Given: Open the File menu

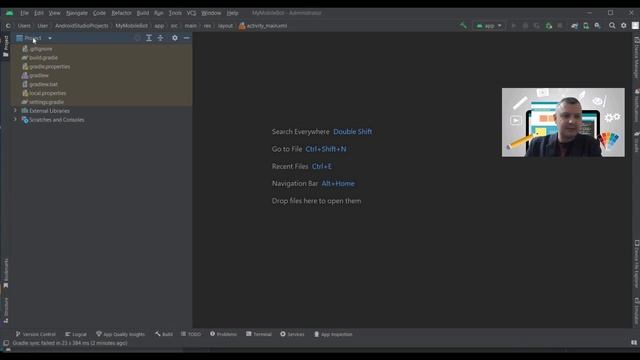Looking at the screenshot, I should click(x=24, y=13).
